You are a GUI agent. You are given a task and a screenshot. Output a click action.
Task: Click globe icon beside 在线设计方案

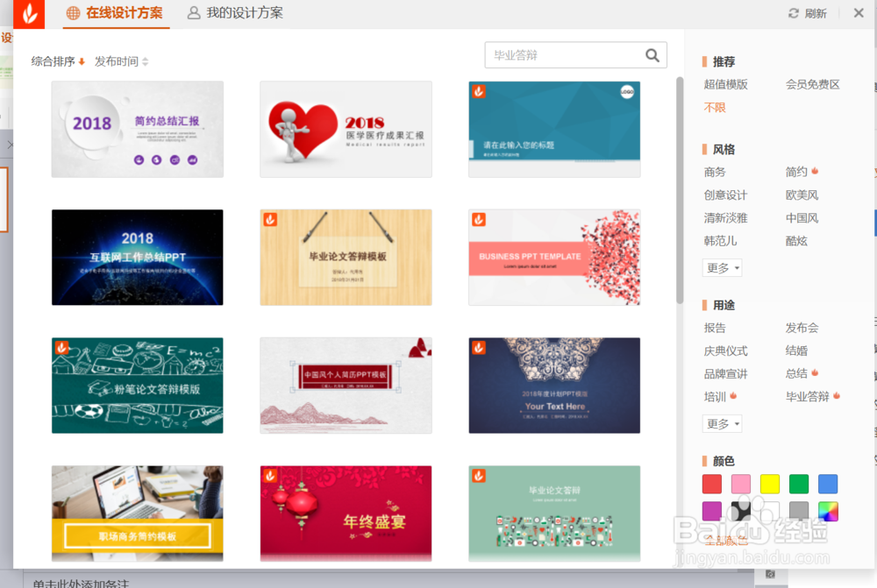(x=74, y=13)
